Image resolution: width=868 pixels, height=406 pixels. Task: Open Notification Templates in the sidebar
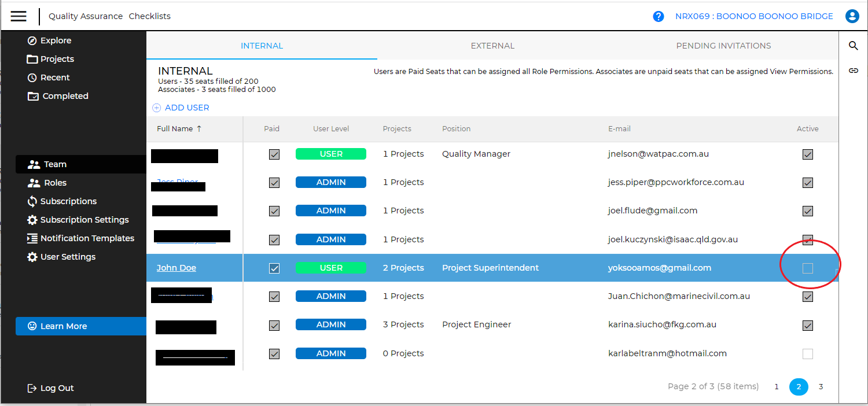click(x=80, y=238)
